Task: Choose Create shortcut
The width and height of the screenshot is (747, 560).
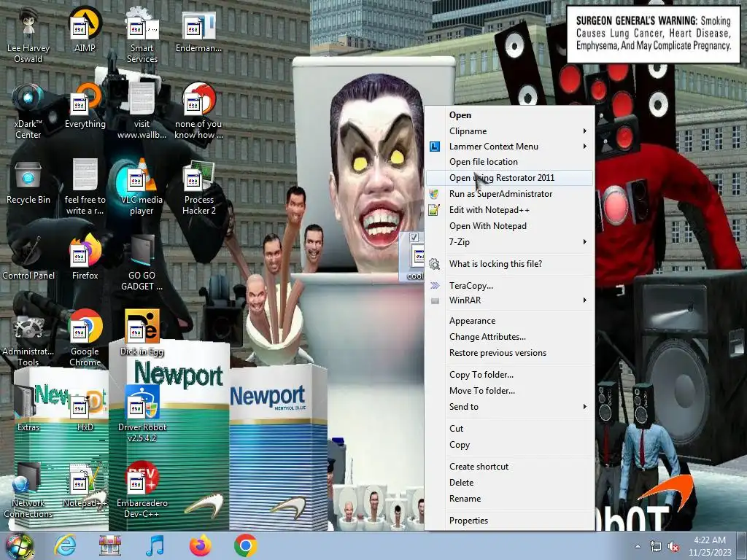Action: tap(508, 467)
